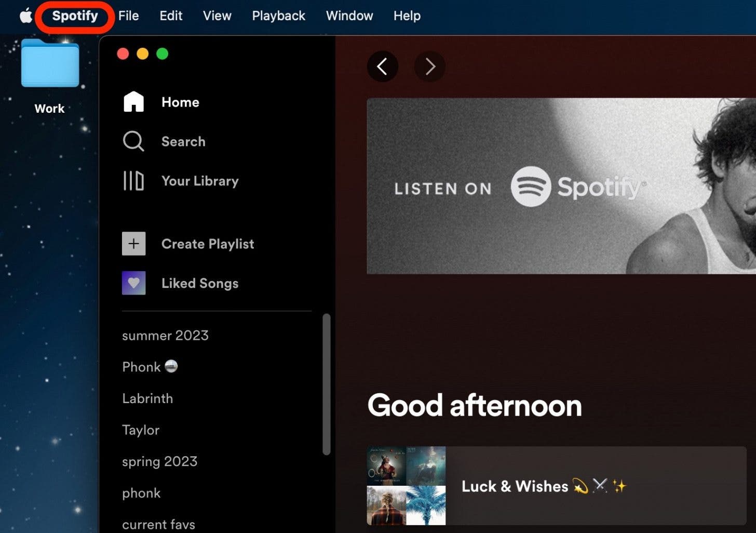Open the circled Spotify menu
Screen dimensions: 756x533
(74, 16)
